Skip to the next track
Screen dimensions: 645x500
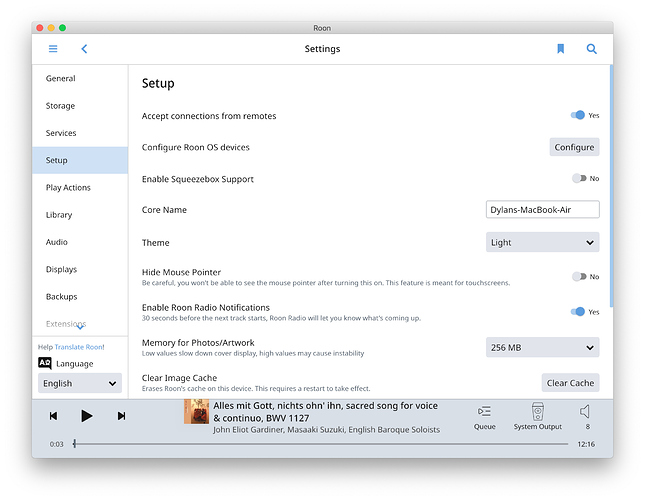pyautogui.click(x=121, y=416)
